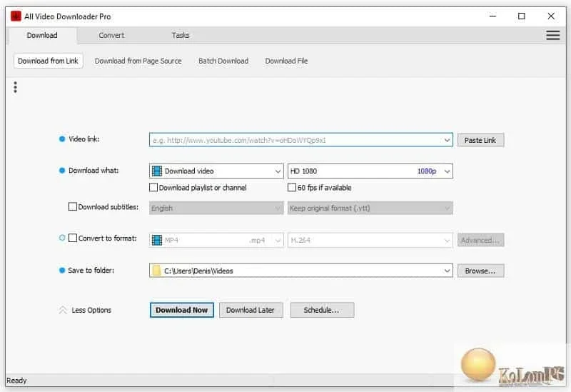571x392 pixels.
Task: Click the film icon in Download video dropdown
Action: [157, 171]
